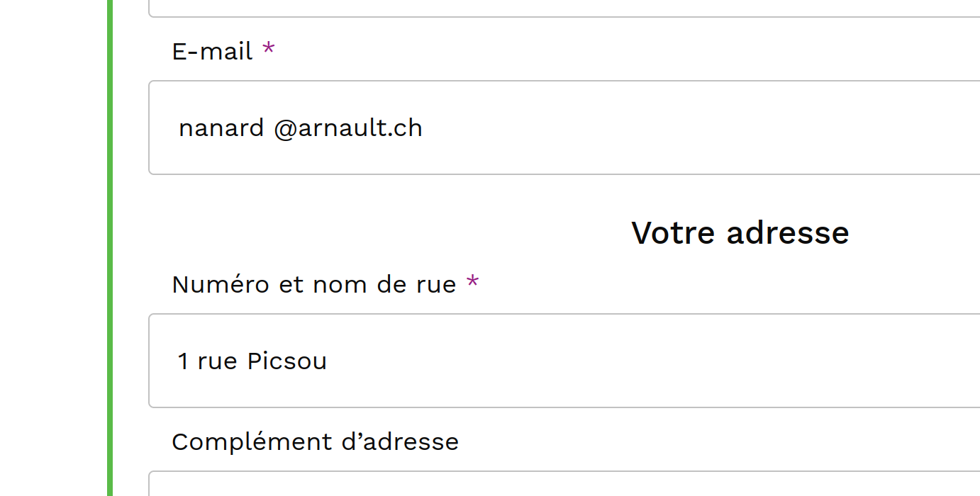
Task: Click the asterisk after "Numéro et nom de rue"
Action: click(472, 283)
